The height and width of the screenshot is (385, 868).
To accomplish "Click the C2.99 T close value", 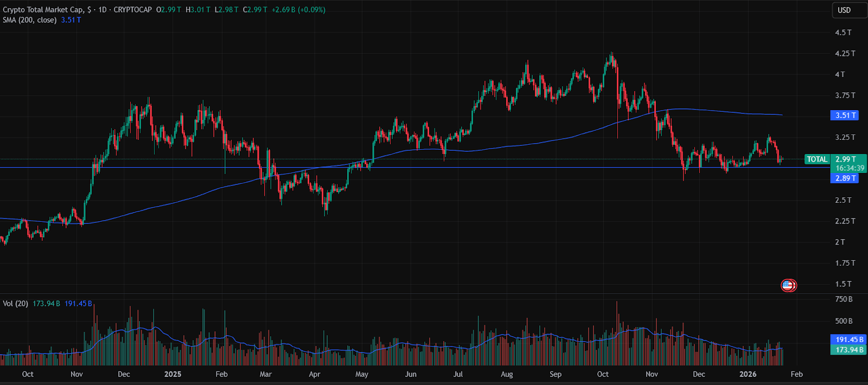I will [255, 10].
